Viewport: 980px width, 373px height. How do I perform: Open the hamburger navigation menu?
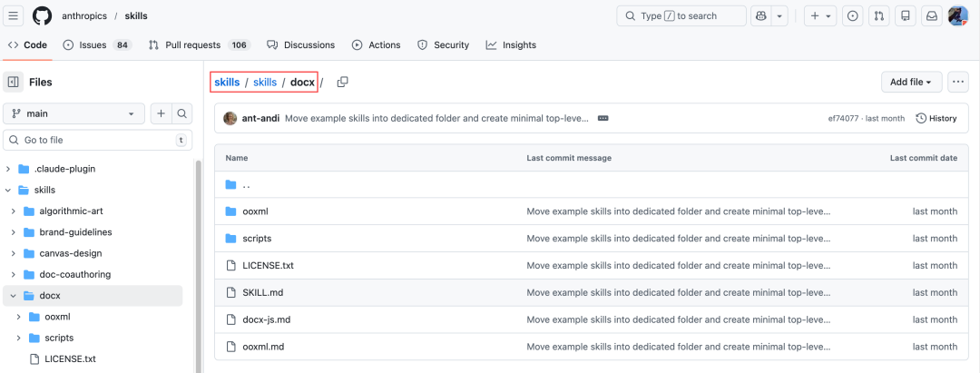point(14,15)
